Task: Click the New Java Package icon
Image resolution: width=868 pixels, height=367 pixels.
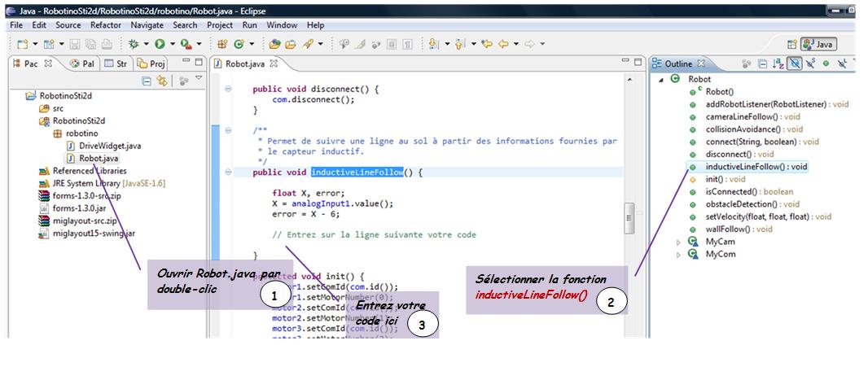Action: point(222,44)
